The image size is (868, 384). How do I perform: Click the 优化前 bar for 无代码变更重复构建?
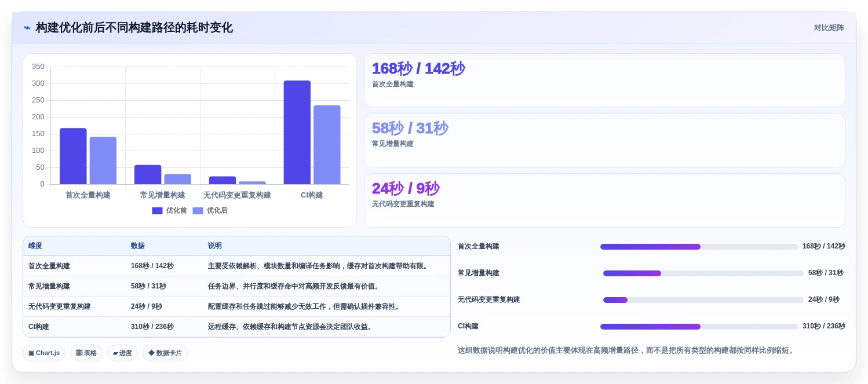tap(223, 180)
